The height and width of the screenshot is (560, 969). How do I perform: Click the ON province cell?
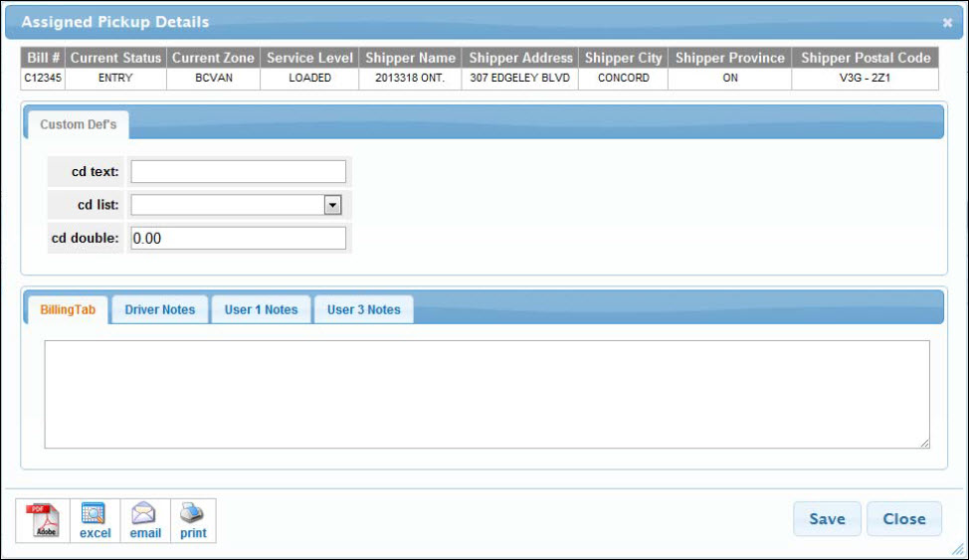730,79
